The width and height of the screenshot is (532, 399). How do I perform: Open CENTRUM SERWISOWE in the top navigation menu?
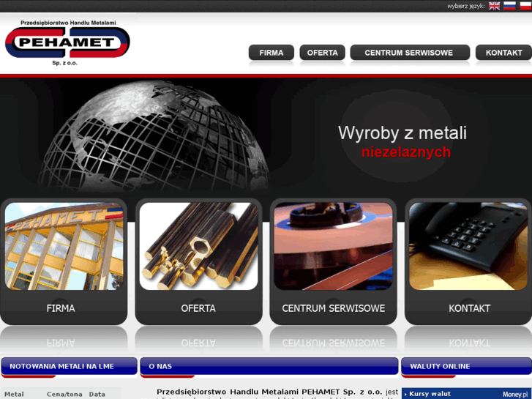tap(410, 53)
